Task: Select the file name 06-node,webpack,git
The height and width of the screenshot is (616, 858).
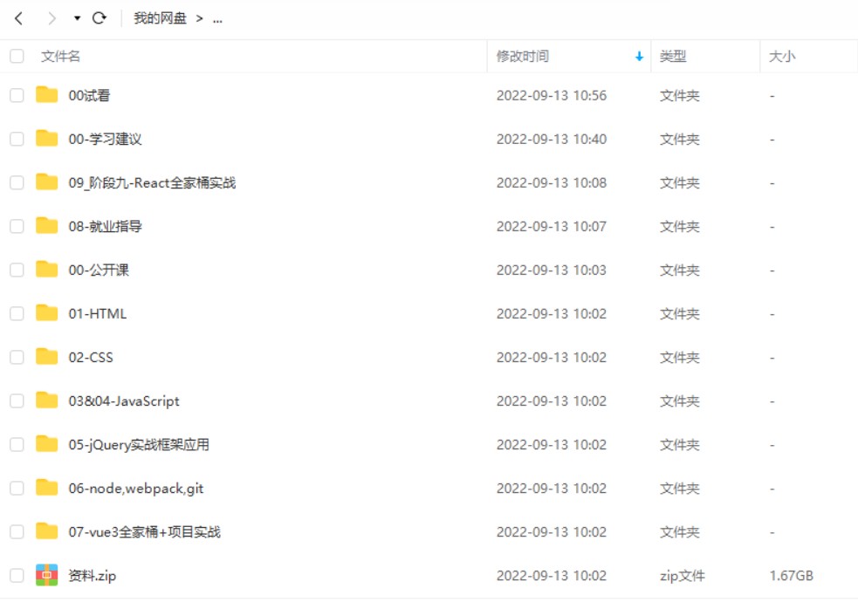Action: coord(135,489)
